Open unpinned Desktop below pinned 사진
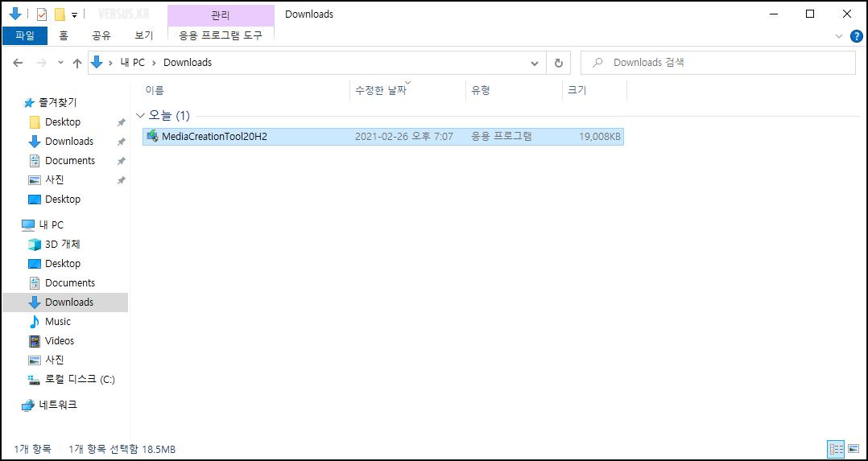Image resolution: width=868 pixels, height=461 pixels. [x=63, y=200]
